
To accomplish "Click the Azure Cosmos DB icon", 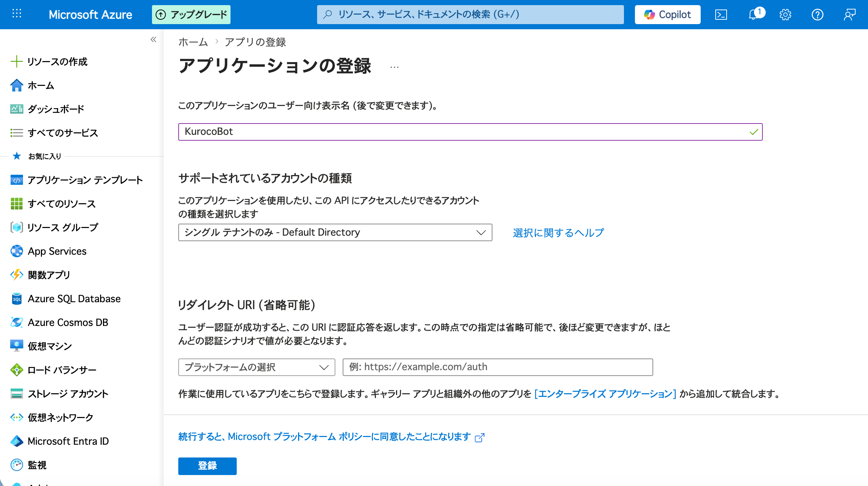I will (16, 322).
